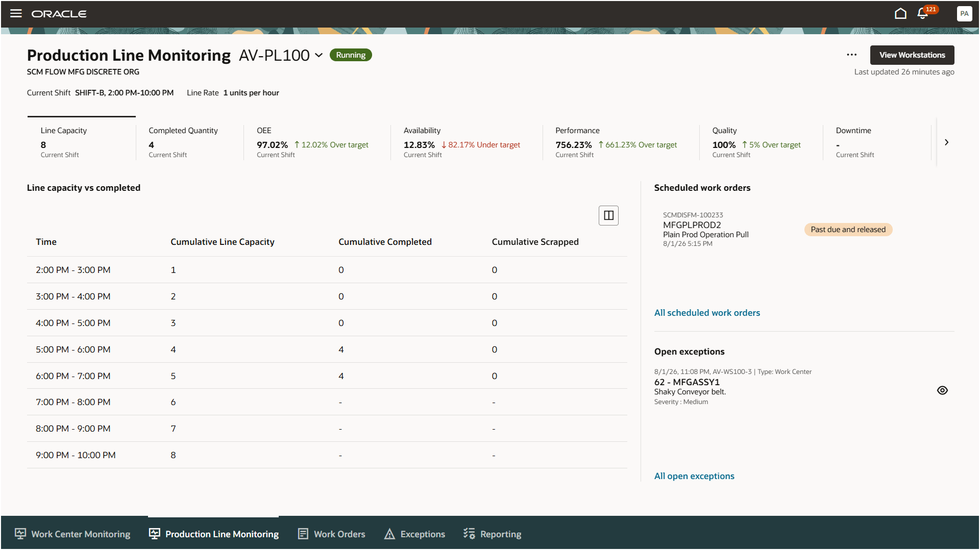980x550 pixels.
Task: Expand the AV-PL100 production line dropdown
Action: click(x=318, y=55)
